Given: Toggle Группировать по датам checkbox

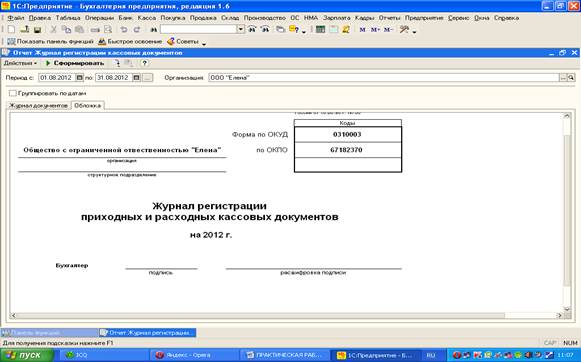Looking at the screenshot, I should tap(13, 93).
